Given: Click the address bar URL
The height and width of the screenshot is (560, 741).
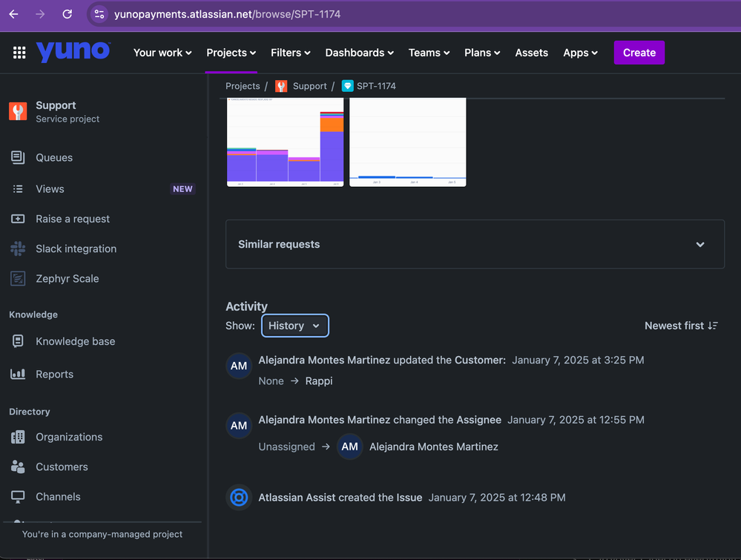Looking at the screenshot, I should point(227,14).
